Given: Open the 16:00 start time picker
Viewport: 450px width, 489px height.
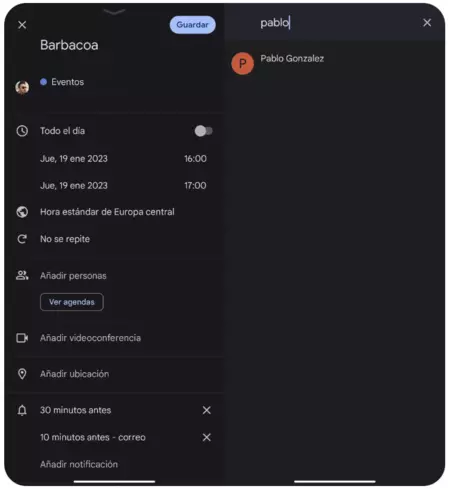Looking at the screenshot, I should point(195,159).
